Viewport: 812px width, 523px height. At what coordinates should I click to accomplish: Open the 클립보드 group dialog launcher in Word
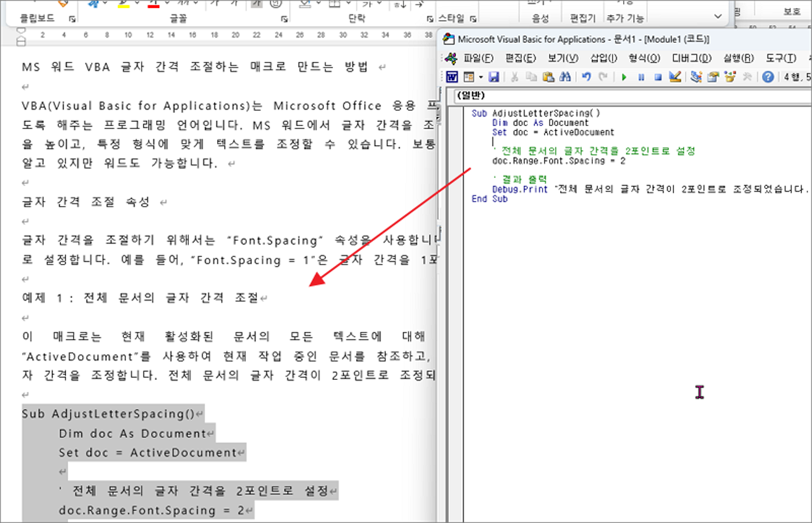click(x=71, y=19)
